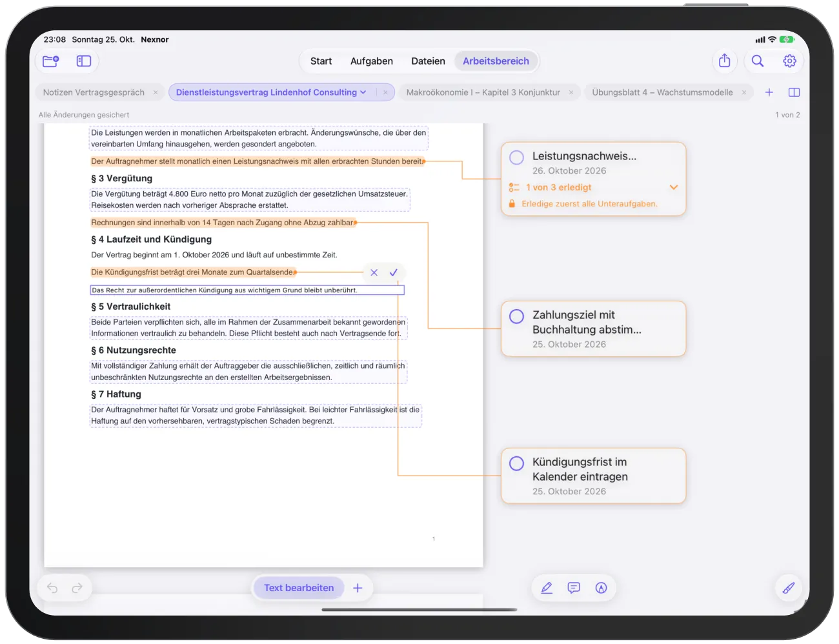This screenshot has width=839, height=644.
Task: Select the highlighted Rechnungen payment sentence
Action: click(223, 223)
